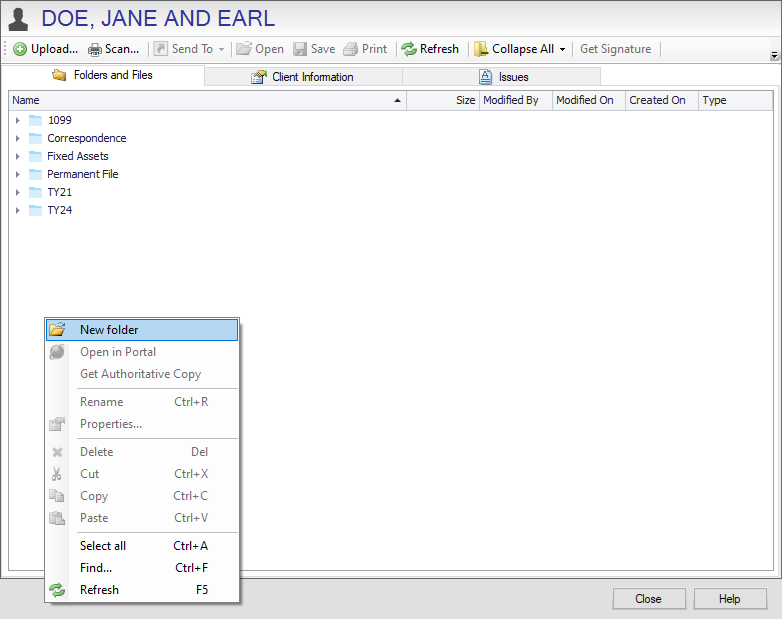The width and height of the screenshot is (782, 619).
Task: Select Find... in the context menu
Action: click(x=96, y=568)
